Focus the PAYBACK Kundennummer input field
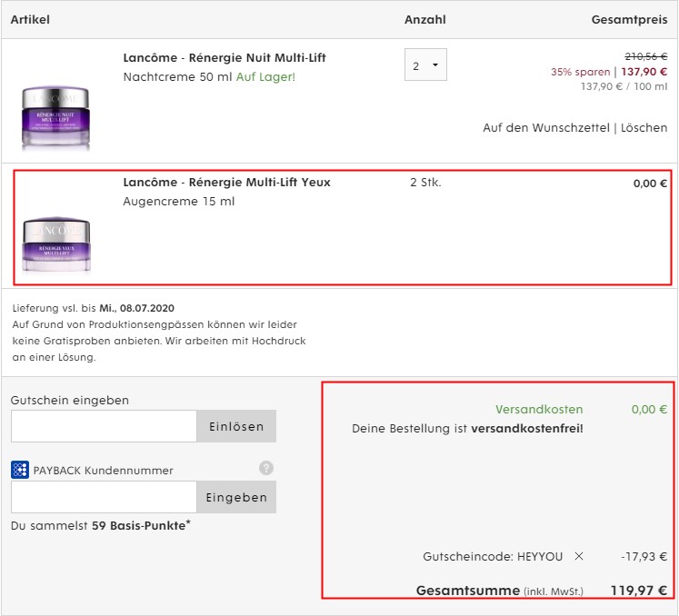This screenshot has height=616, width=679. click(104, 497)
